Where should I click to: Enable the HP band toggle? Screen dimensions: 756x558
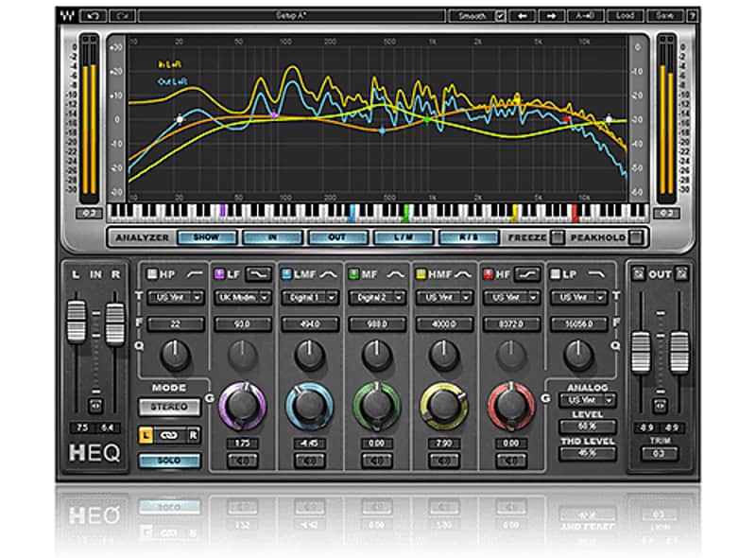[x=152, y=274]
